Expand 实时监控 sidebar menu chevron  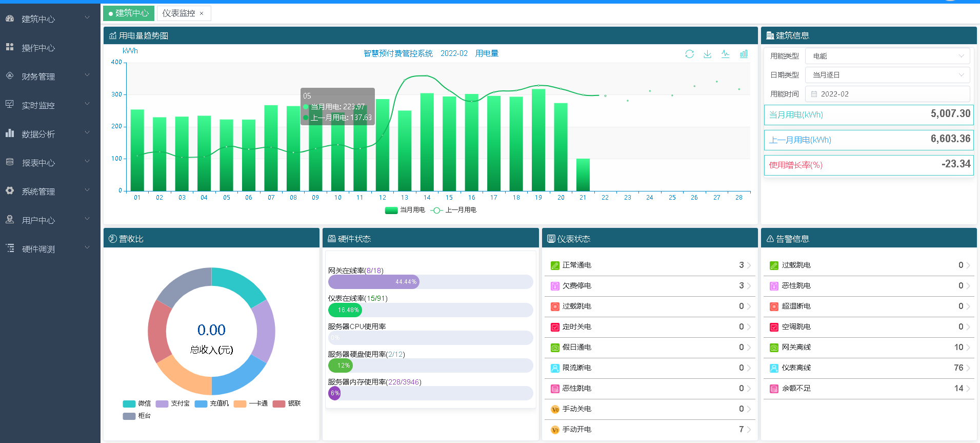[x=87, y=104]
